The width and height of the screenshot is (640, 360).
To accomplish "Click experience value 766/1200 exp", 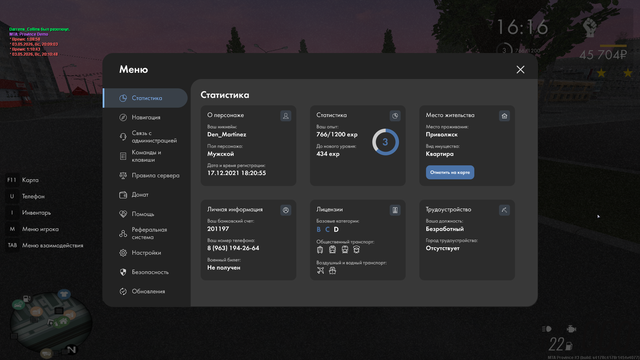I will pos(337,134).
